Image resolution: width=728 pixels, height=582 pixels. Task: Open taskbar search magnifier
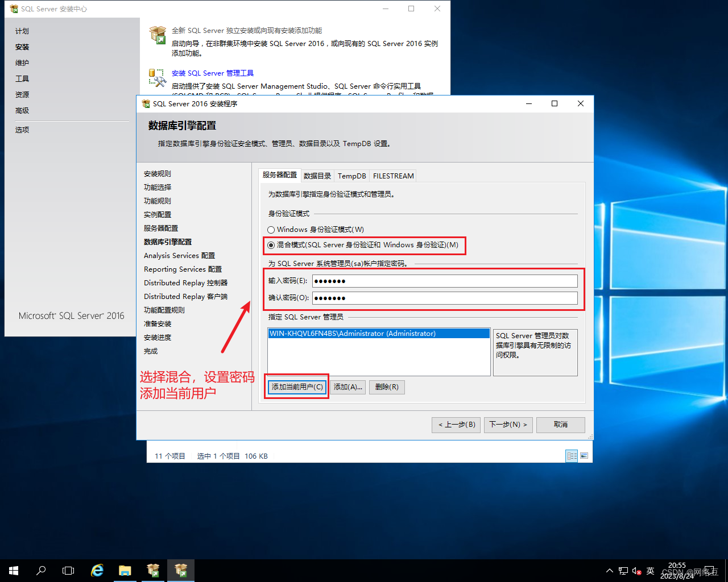click(x=41, y=571)
